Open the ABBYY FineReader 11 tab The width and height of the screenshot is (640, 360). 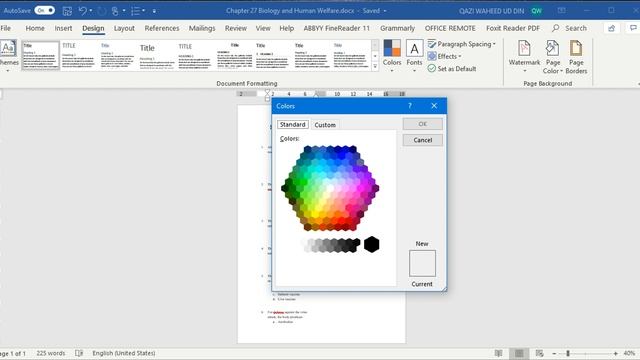(336, 28)
